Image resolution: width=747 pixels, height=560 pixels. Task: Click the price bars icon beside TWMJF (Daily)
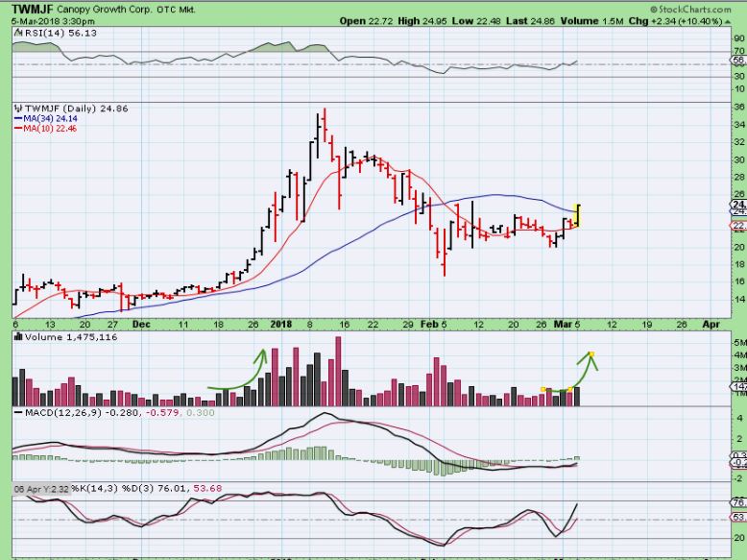pyautogui.click(x=18, y=109)
